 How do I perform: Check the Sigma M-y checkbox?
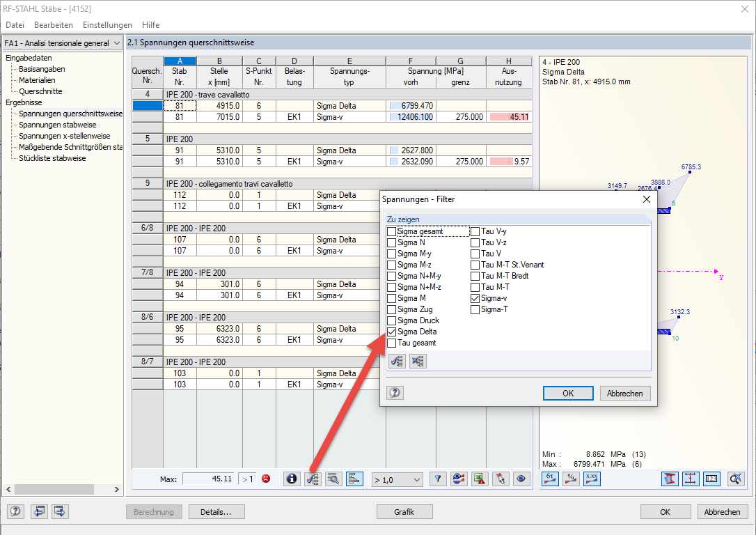click(391, 254)
